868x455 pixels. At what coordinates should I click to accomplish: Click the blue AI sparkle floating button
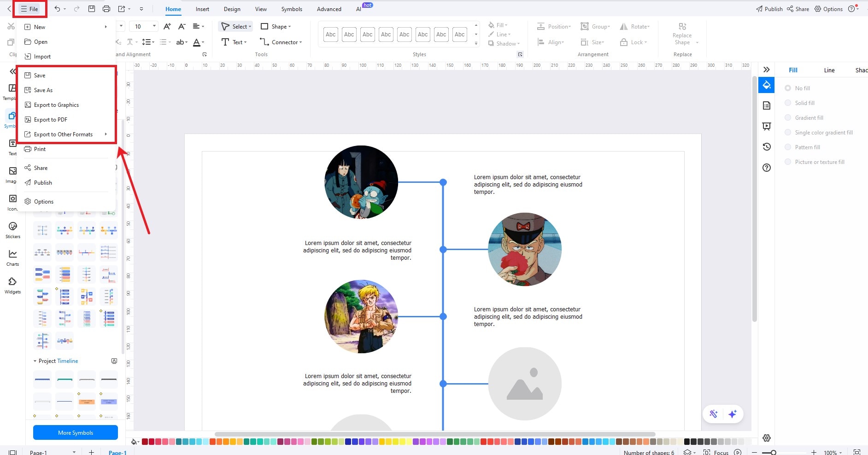733,414
